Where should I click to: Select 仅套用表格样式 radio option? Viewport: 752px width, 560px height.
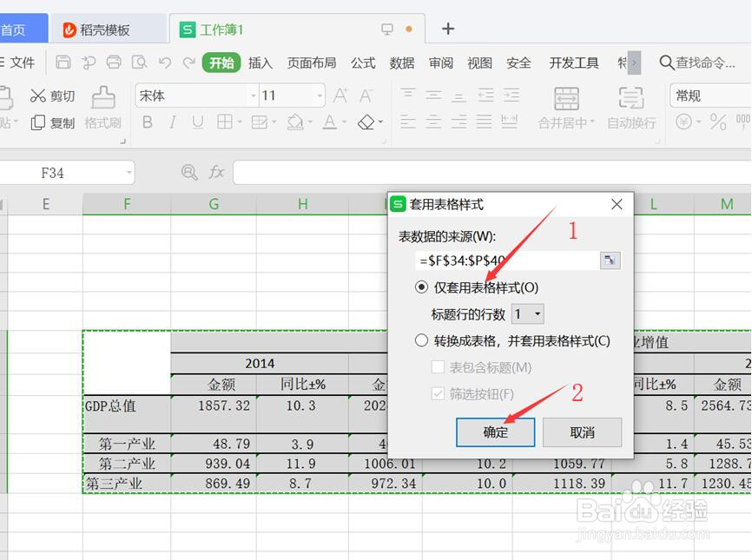click(421, 287)
